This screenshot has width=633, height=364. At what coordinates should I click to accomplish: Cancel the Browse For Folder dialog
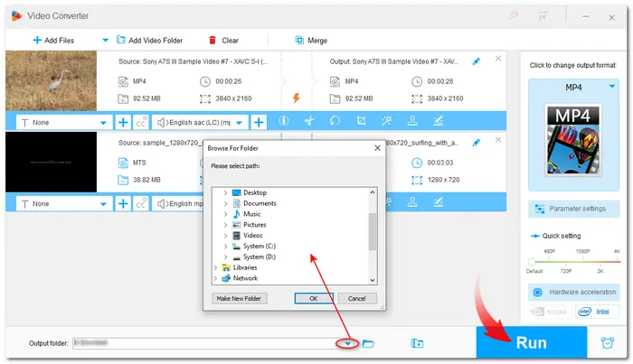coord(357,298)
